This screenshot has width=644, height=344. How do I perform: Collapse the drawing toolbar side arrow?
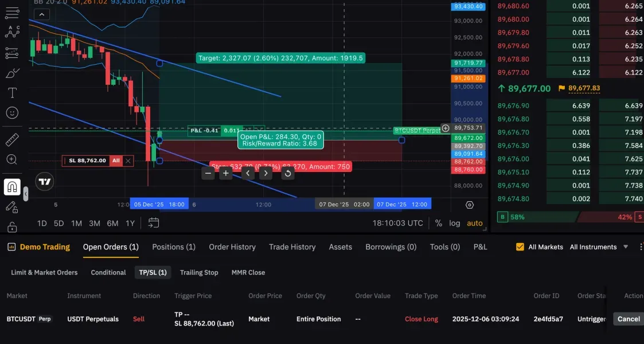pyautogui.click(x=25, y=193)
